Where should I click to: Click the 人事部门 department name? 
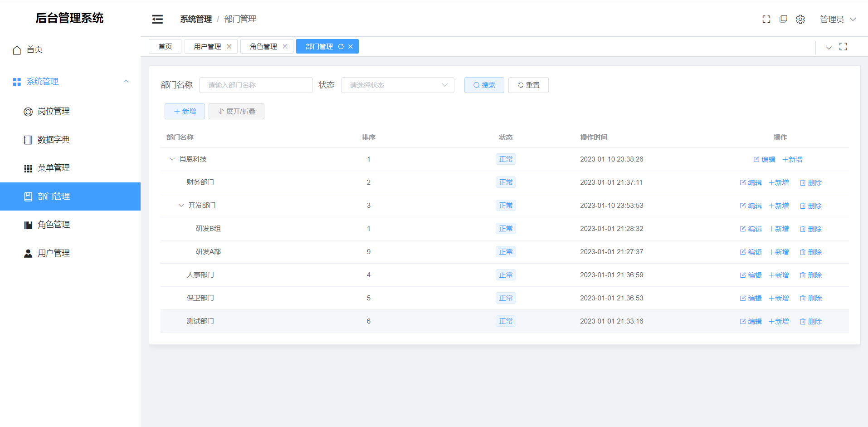(x=200, y=275)
